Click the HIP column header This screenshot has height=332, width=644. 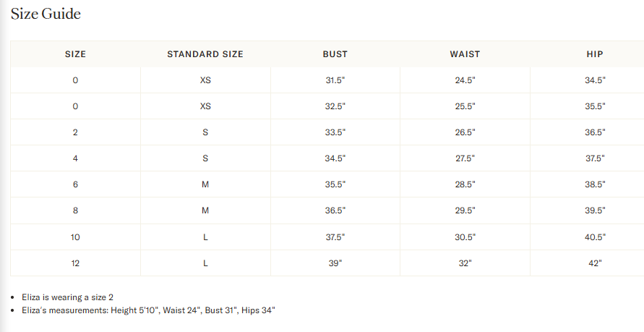click(x=595, y=54)
